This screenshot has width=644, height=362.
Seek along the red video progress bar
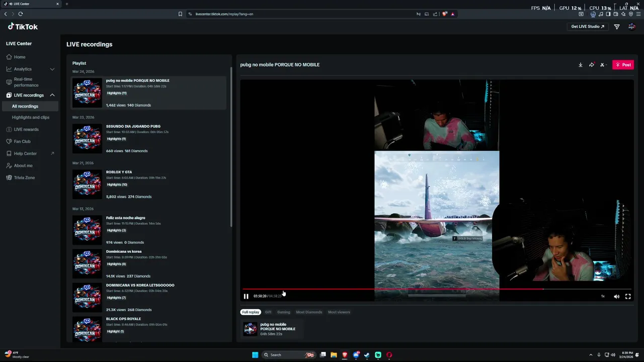(437, 289)
